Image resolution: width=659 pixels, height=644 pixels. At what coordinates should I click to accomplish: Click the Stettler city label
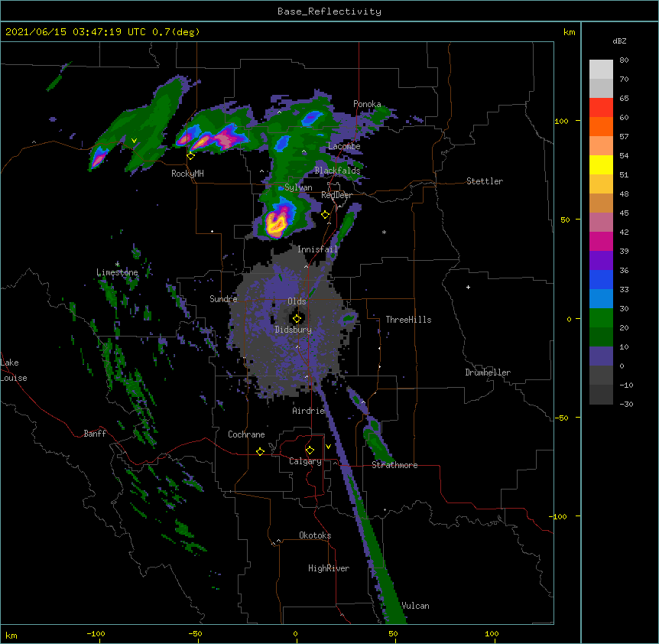click(485, 181)
